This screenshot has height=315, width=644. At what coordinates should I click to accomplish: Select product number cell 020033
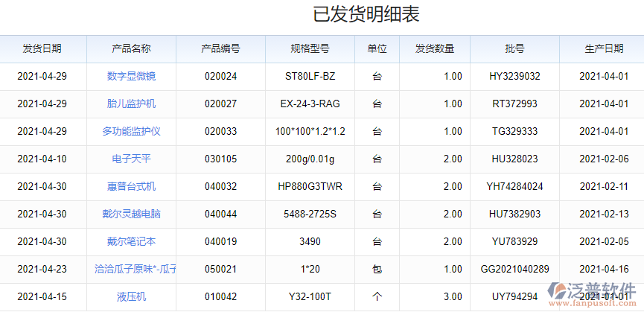click(x=221, y=131)
